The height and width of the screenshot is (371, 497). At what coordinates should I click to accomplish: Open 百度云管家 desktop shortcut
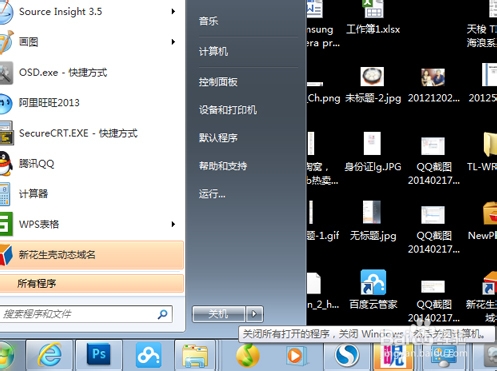[x=373, y=290]
